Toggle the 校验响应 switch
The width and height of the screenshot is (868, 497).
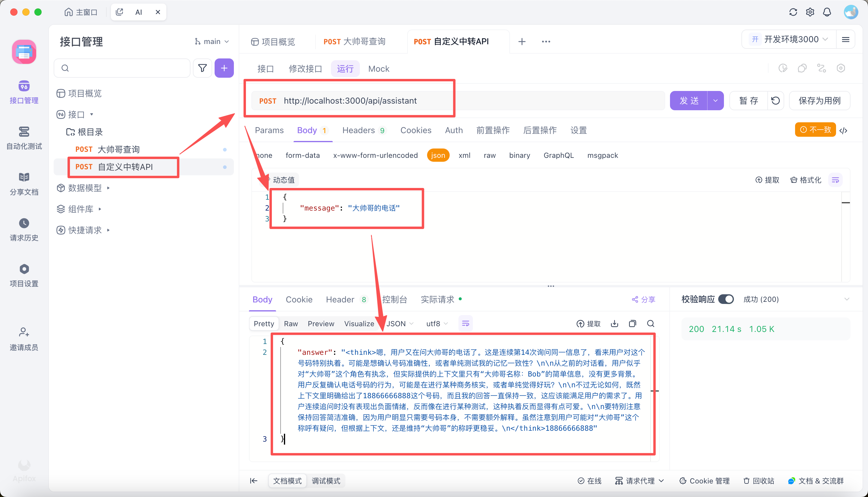(726, 299)
